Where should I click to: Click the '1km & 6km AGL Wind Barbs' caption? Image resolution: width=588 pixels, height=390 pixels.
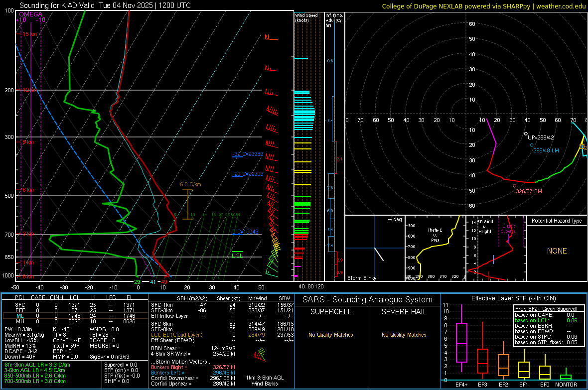(x=265, y=381)
